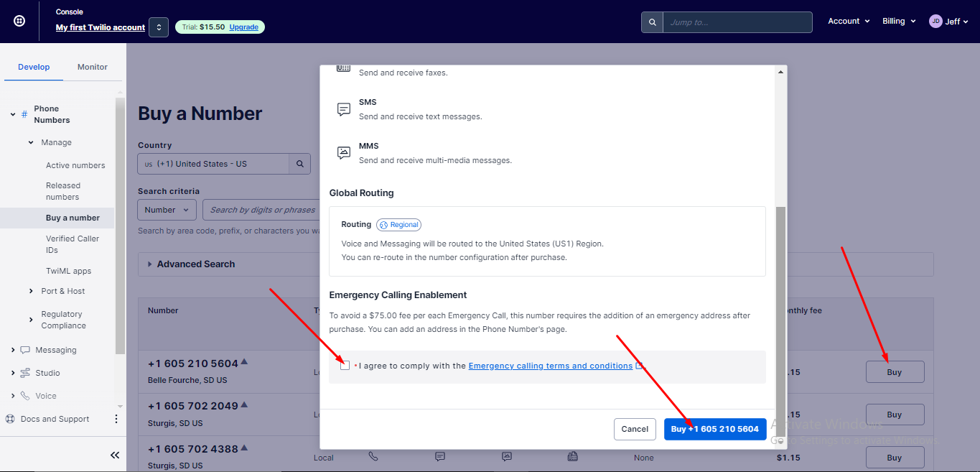Click the hash icon next to Phone Numbers
The image size is (980, 472).
tap(24, 114)
